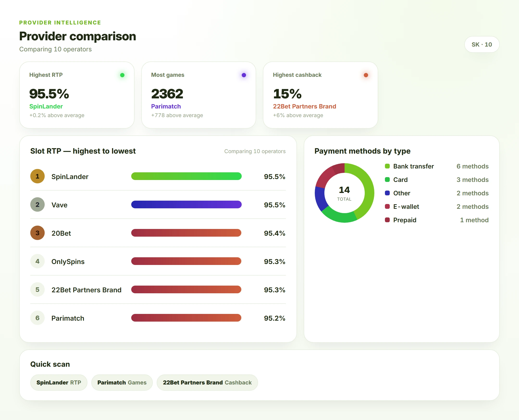Click the E-wallet legend label
Screen dimensions: 519x420
[406, 207]
